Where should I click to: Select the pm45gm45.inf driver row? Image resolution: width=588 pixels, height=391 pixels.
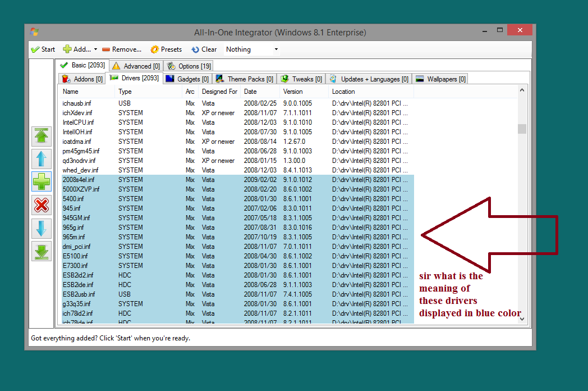pos(238,151)
